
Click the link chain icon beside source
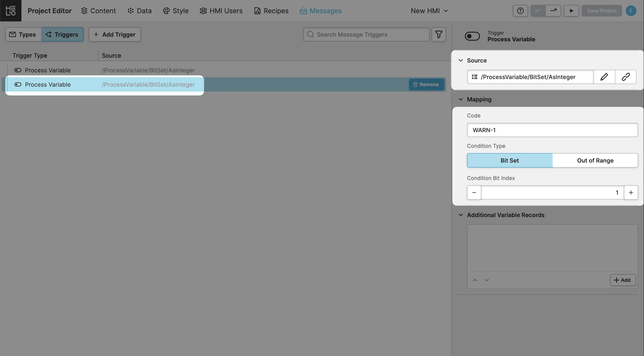tap(625, 77)
